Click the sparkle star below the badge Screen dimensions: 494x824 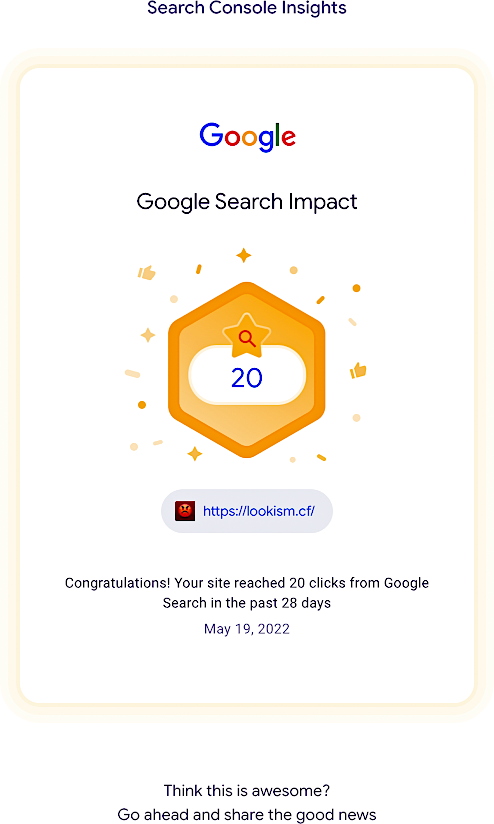click(195, 454)
